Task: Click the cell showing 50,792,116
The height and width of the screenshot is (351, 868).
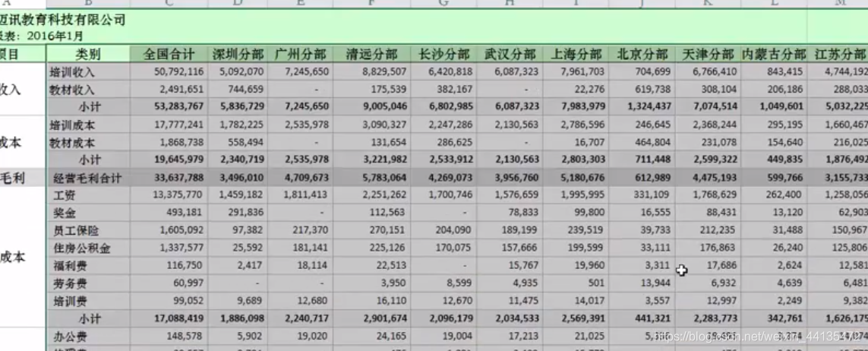Action: [169, 72]
